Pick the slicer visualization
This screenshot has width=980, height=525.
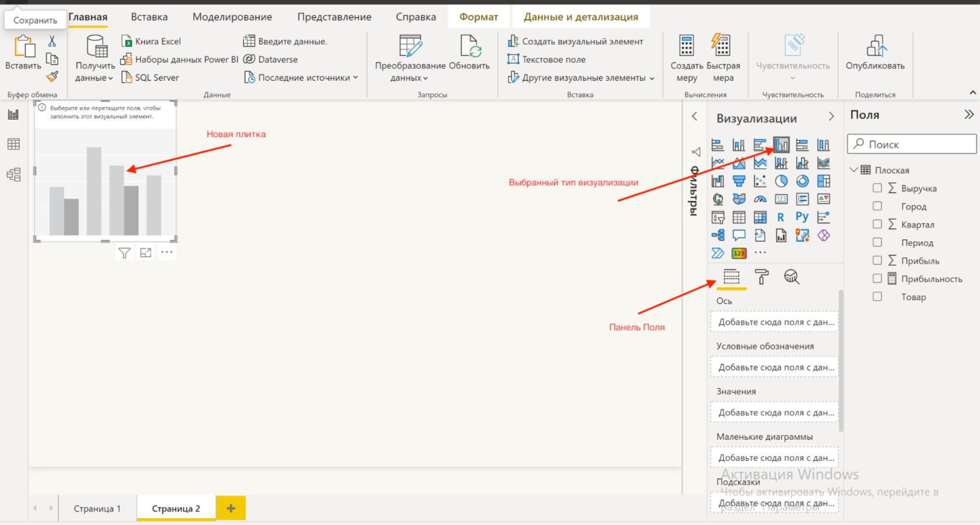click(717, 218)
